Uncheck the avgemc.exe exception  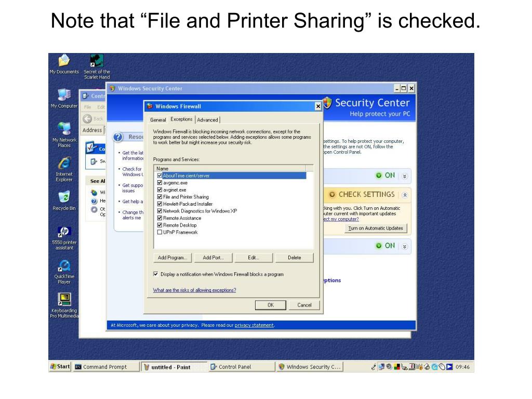point(159,183)
